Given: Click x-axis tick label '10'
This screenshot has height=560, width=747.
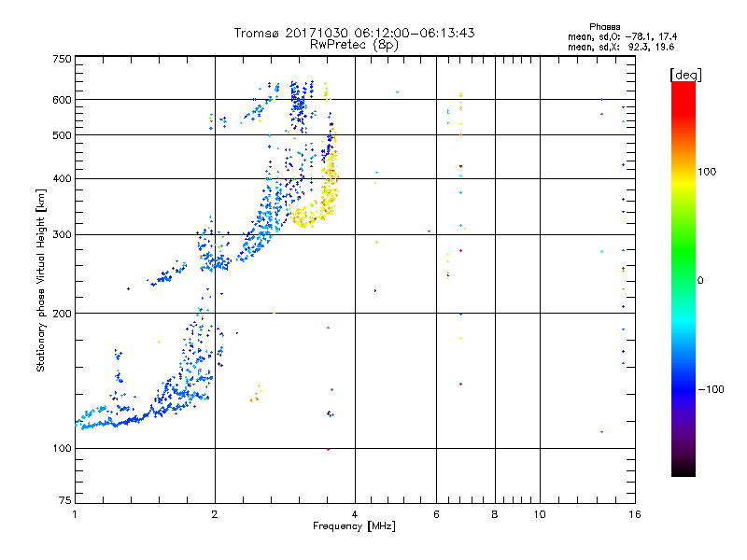Looking at the screenshot, I should tap(540, 514).
